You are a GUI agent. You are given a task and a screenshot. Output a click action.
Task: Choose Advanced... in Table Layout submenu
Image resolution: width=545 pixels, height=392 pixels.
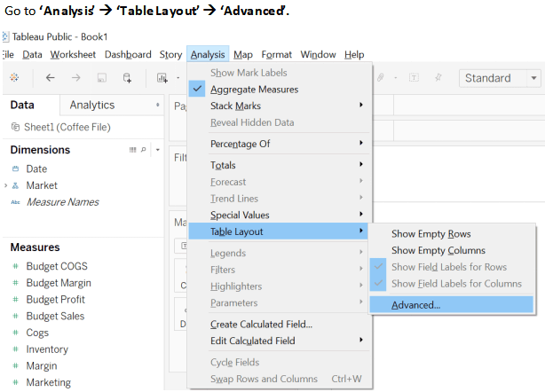(x=452, y=305)
